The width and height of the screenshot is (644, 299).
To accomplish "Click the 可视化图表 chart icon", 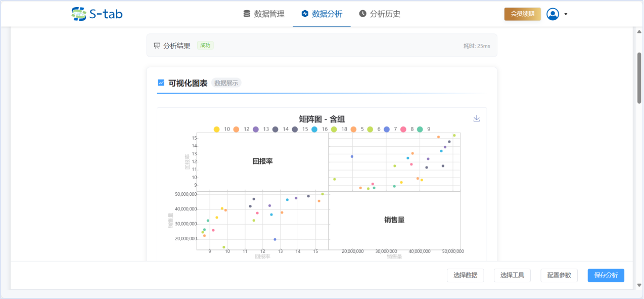I will 161,83.
